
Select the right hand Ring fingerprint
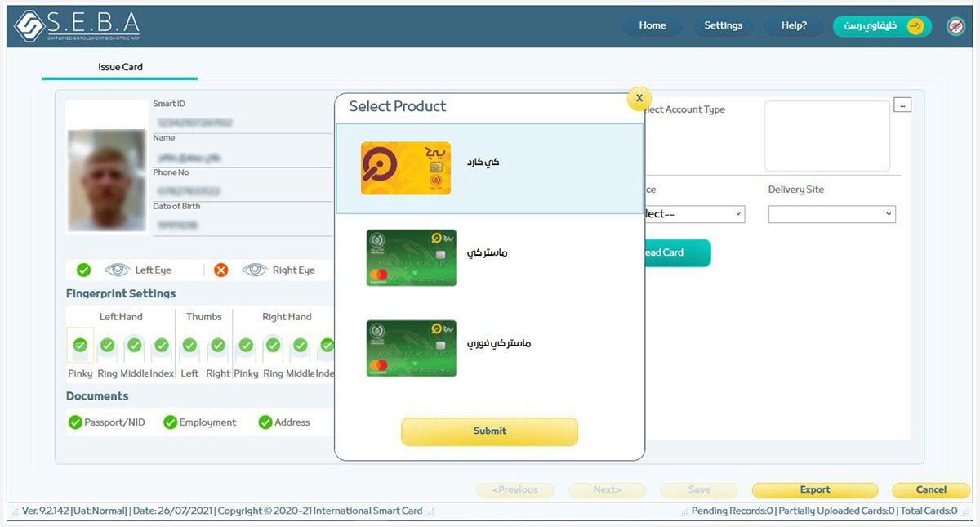273,346
